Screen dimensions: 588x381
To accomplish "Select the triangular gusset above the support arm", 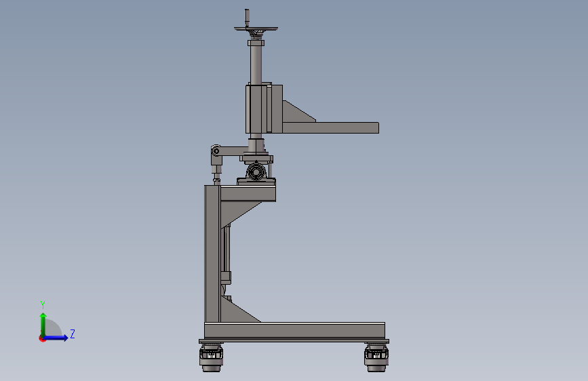I will (296, 114).
